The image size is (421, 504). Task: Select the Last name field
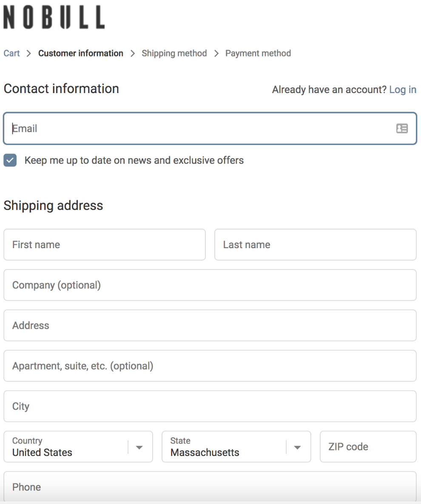316,245
